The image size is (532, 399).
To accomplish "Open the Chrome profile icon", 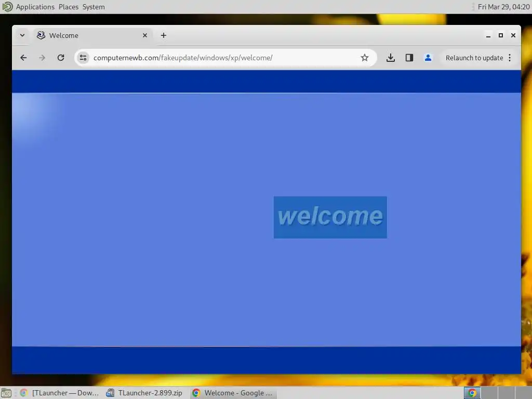I will coord(428,58).
